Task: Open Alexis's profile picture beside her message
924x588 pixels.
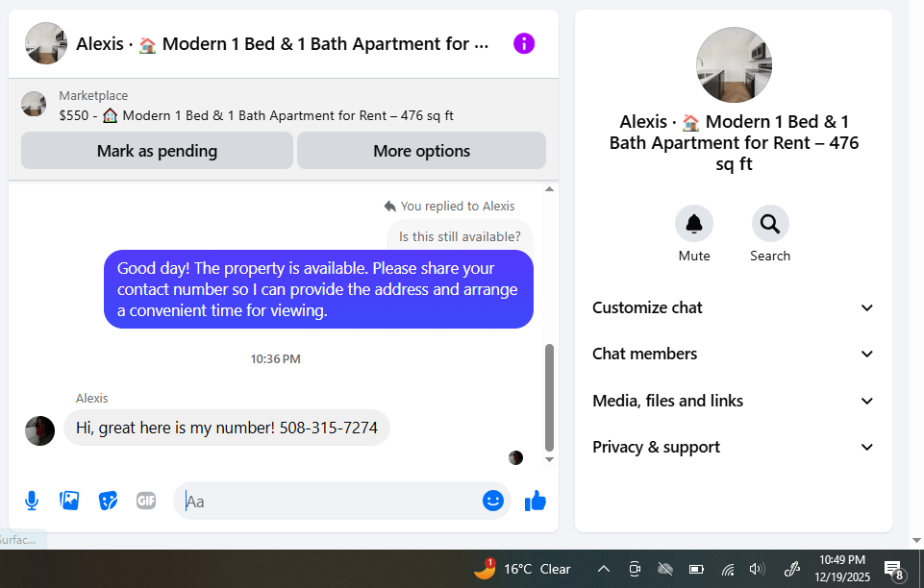Action: (40, 430)
